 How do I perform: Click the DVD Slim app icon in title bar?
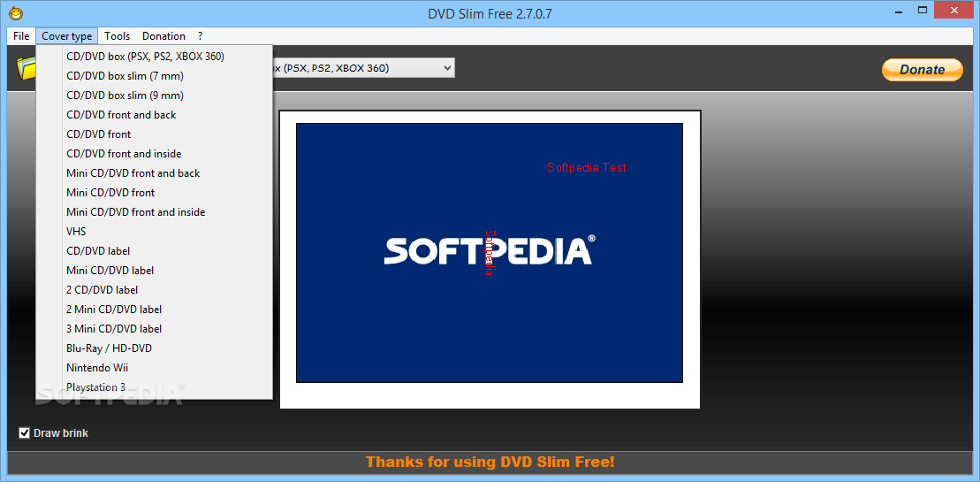[x=18, y=12]
